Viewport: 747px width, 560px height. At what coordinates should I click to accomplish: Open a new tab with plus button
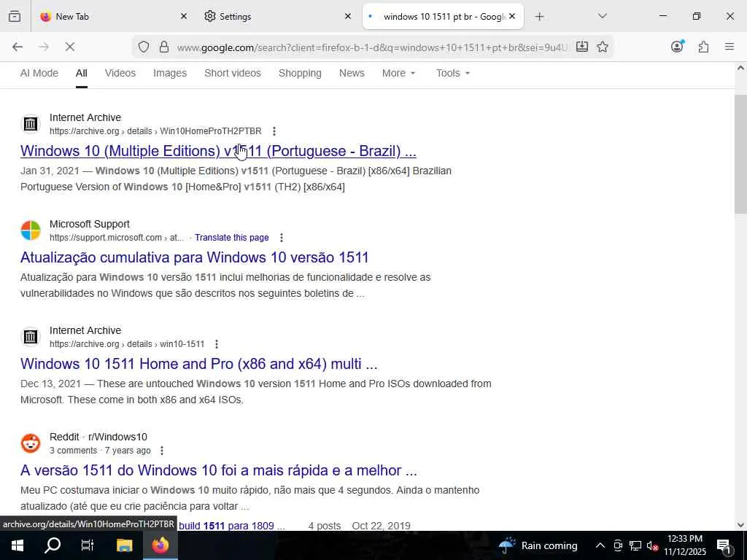[x=539, y=17]
